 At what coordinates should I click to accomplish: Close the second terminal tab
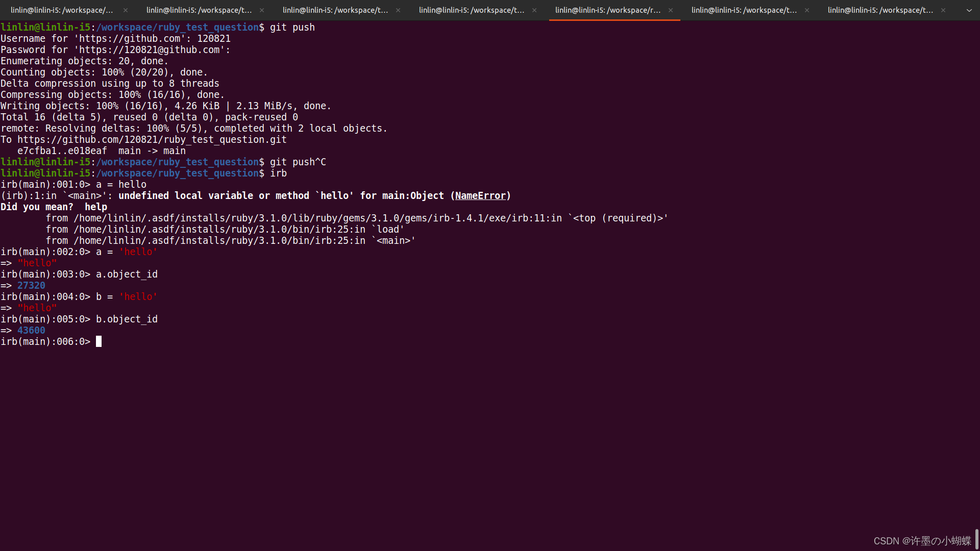262,10
